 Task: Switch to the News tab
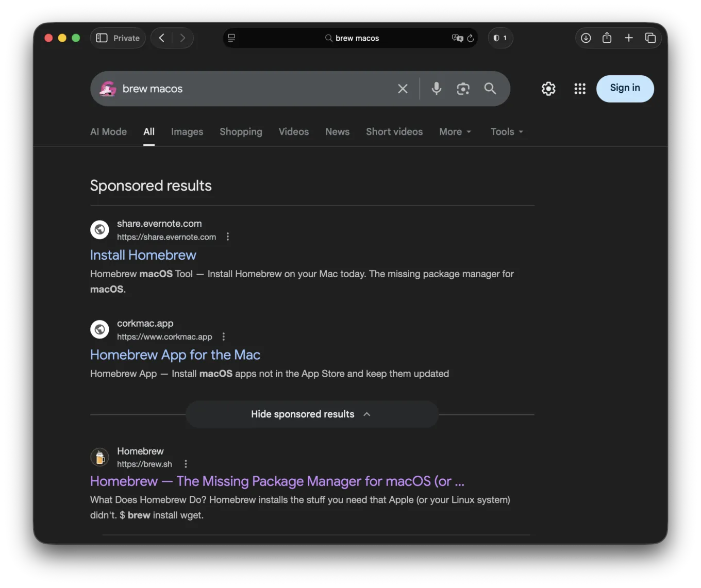(x=337, y=132)
